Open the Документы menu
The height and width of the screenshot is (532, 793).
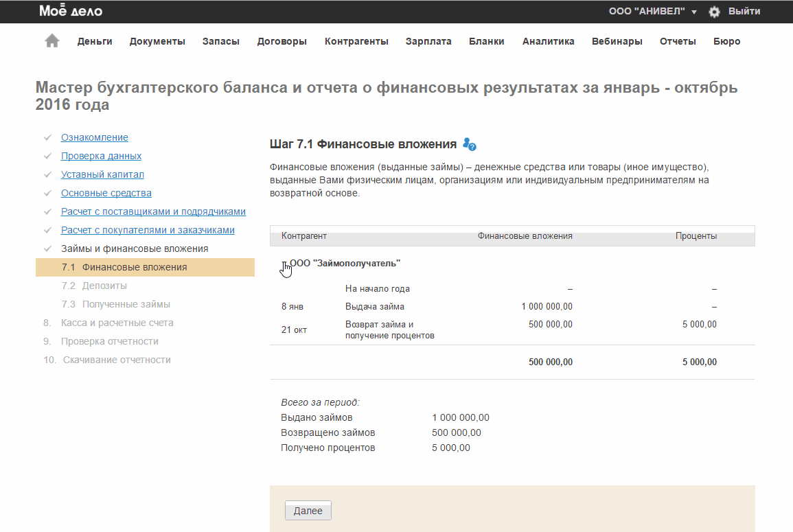[x=157, y=41]
